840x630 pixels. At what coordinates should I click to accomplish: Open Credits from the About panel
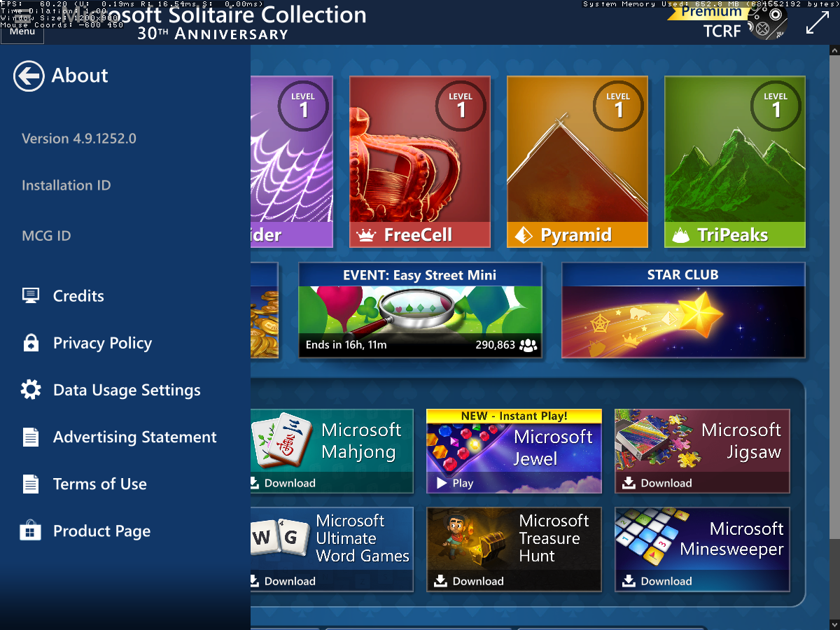tap(78, 296)
